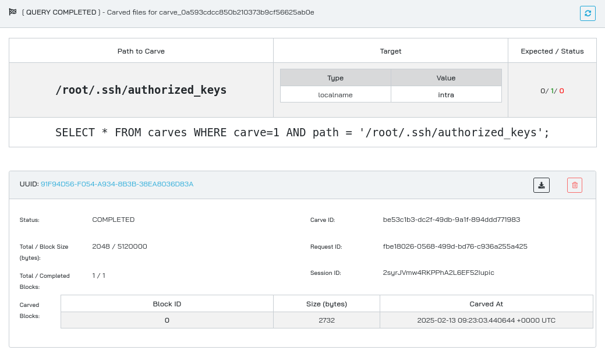Screen dimensions: 605x364
Task: Click the Session ID value 2syrJVmw4RKPPhA2L6EF52Iupic
Action: (x=438, y=273)
